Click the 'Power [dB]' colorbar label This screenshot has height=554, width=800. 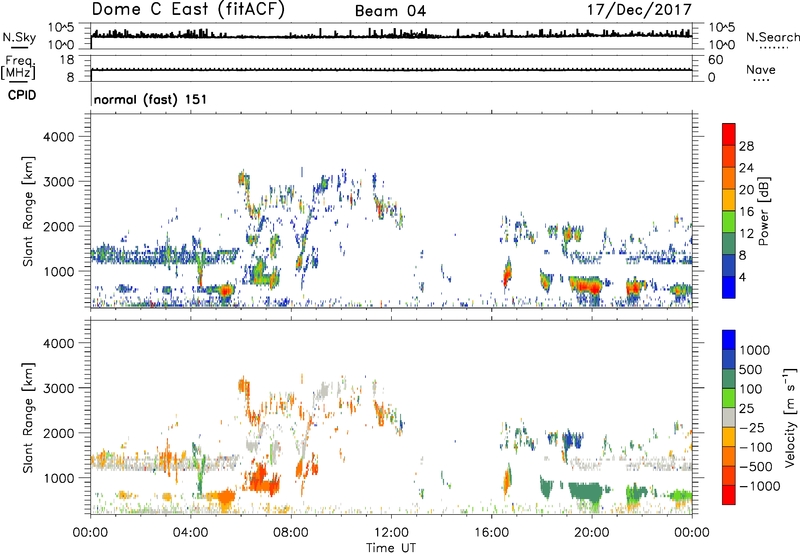[x=763, y=211]
